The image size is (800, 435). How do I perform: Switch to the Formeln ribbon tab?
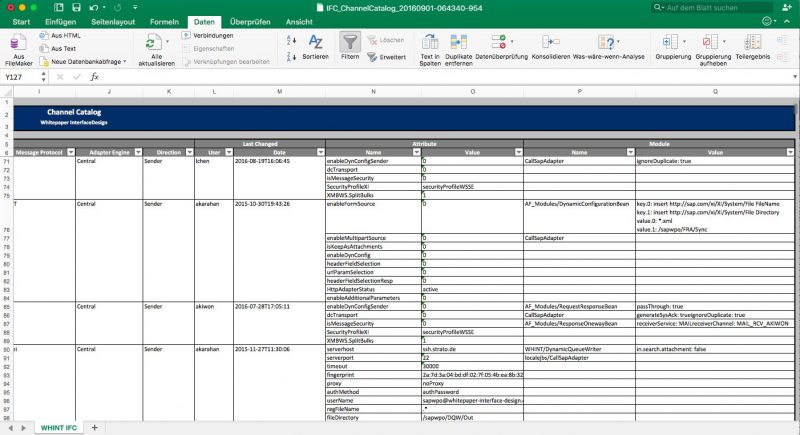[x=164, y=22]
